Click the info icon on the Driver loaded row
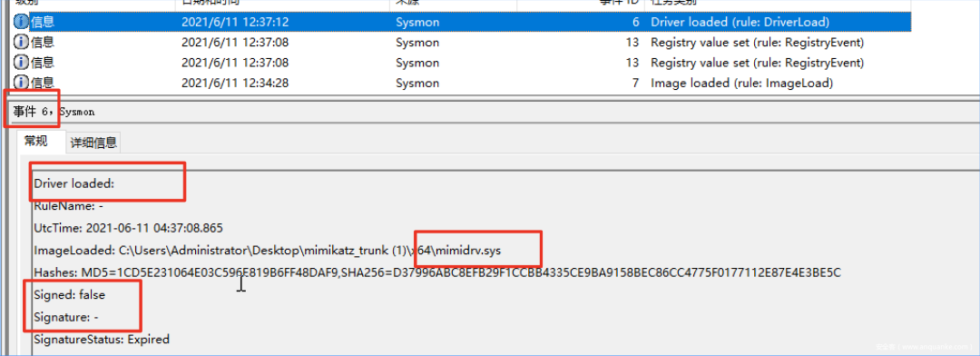Screen dimensions: 980x356 point(21,23)
